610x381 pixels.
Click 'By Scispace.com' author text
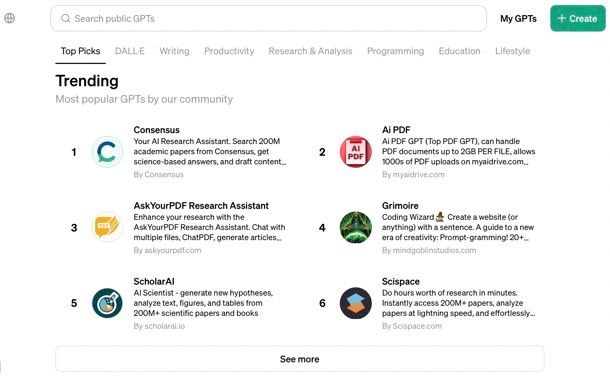412,326
